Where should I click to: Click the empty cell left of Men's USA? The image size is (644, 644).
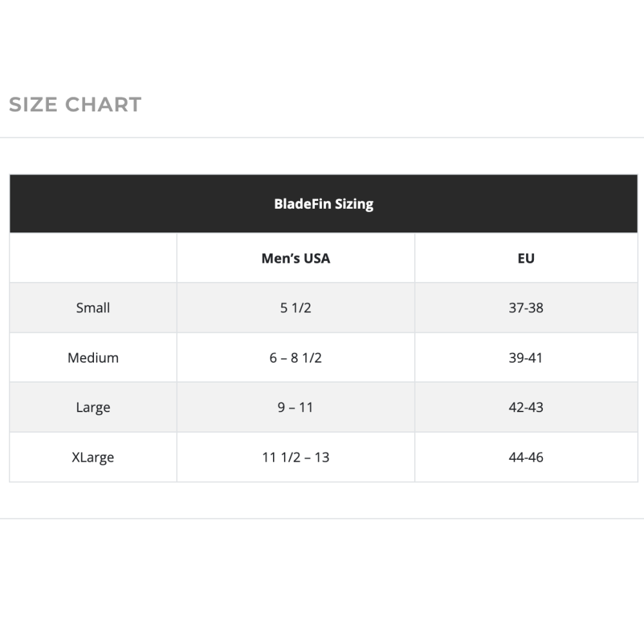[x=93, y=258]
